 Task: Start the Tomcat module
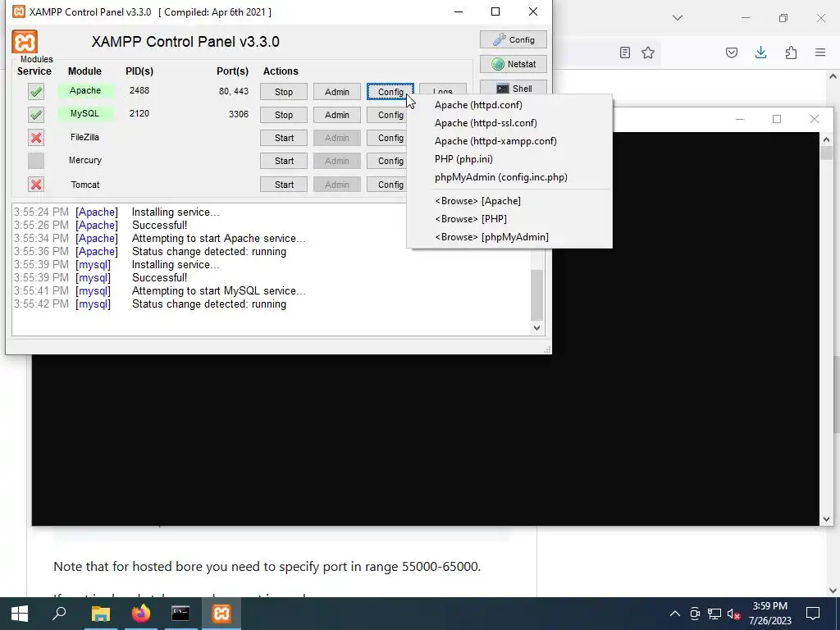(284, 185)
